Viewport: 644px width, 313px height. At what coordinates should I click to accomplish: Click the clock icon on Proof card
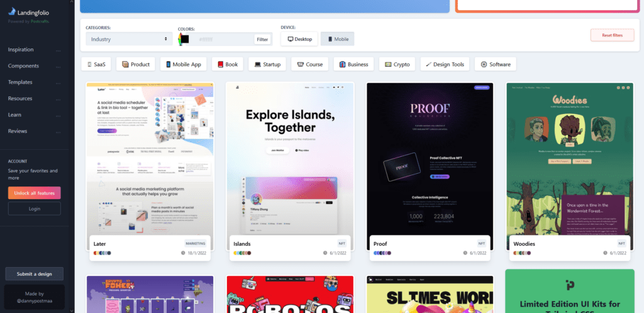[x=465, y=253]
